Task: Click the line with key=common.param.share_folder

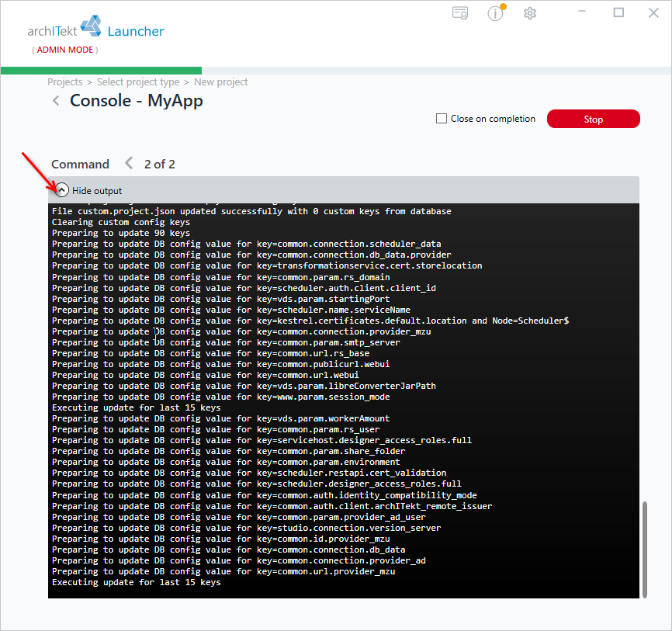Action: pos(228,451)
